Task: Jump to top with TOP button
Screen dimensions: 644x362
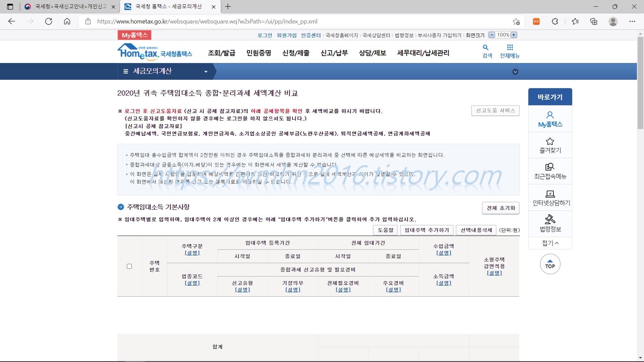Action: [x=550, y=264]
